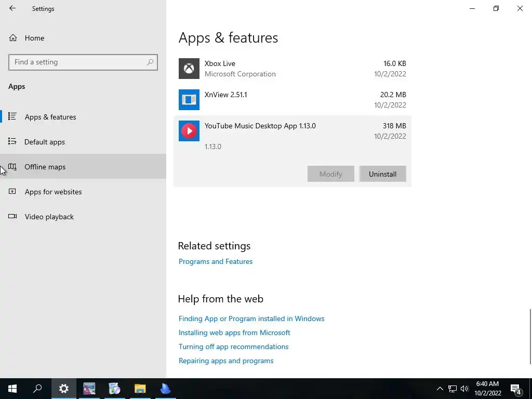Restore down the Settings window

pos(496,8)
